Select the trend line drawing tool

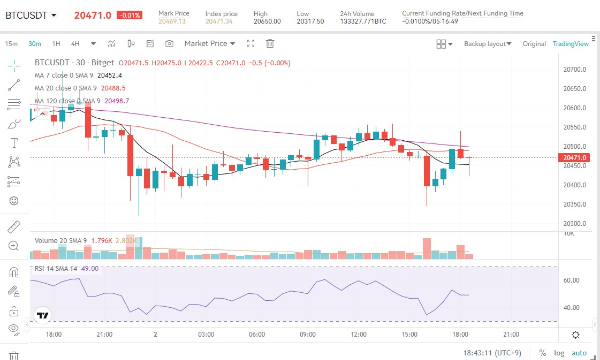(x=14, y=85)
